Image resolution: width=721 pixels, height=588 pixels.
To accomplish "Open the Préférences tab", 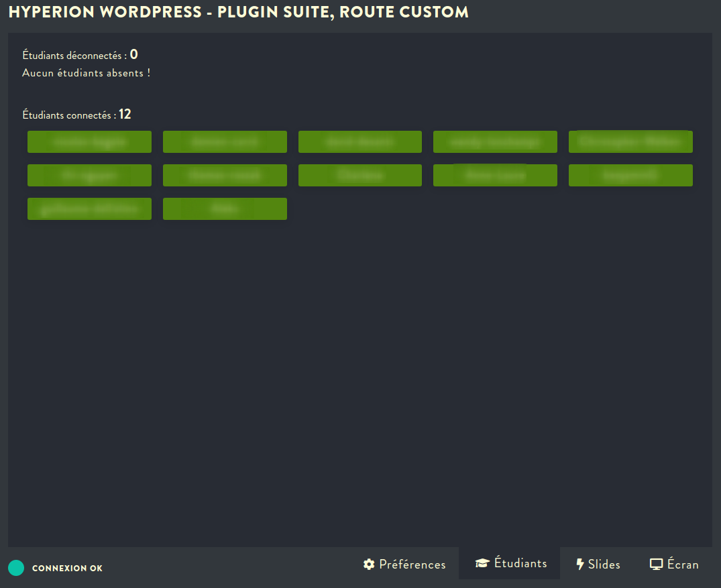I will click(404, 564).
